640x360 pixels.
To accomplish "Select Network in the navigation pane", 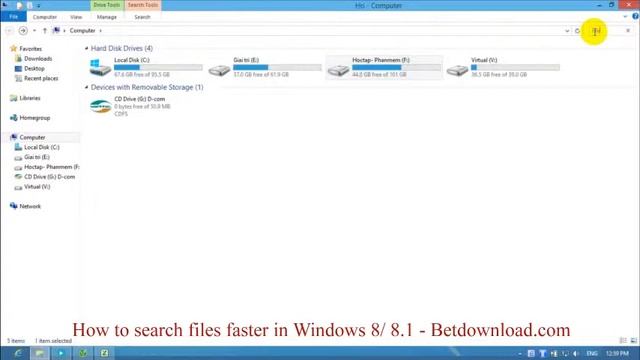I will (30, 206).
